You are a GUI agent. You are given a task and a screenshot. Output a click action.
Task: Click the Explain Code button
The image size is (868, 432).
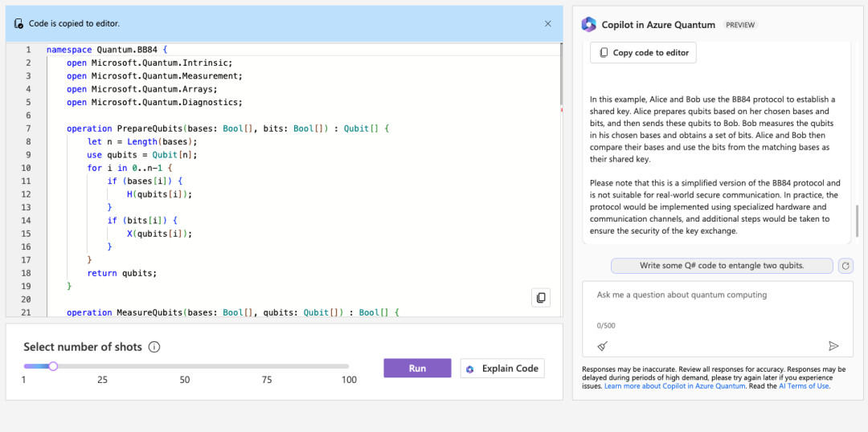point(502,369)
